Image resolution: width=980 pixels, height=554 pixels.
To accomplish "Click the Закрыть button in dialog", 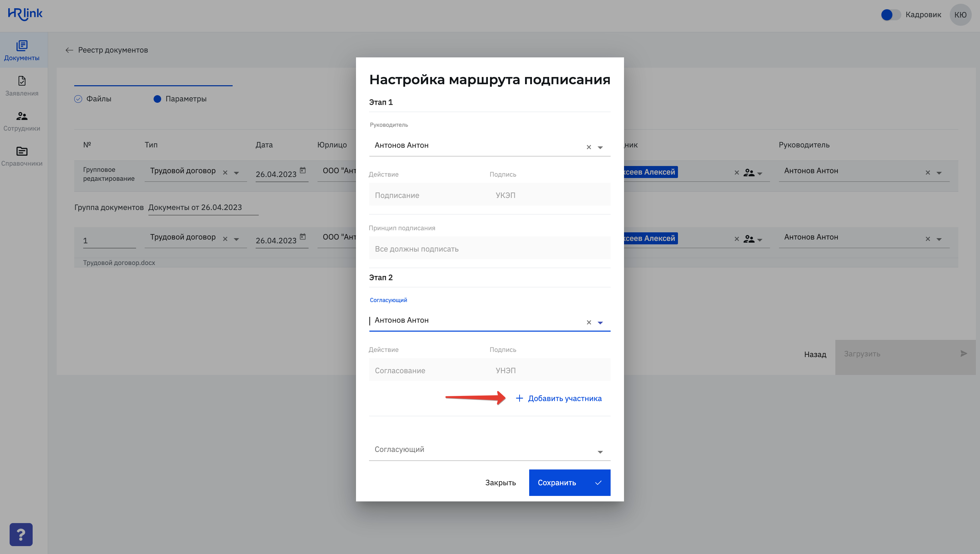I will pyautogui.click(x=500, y=483).
